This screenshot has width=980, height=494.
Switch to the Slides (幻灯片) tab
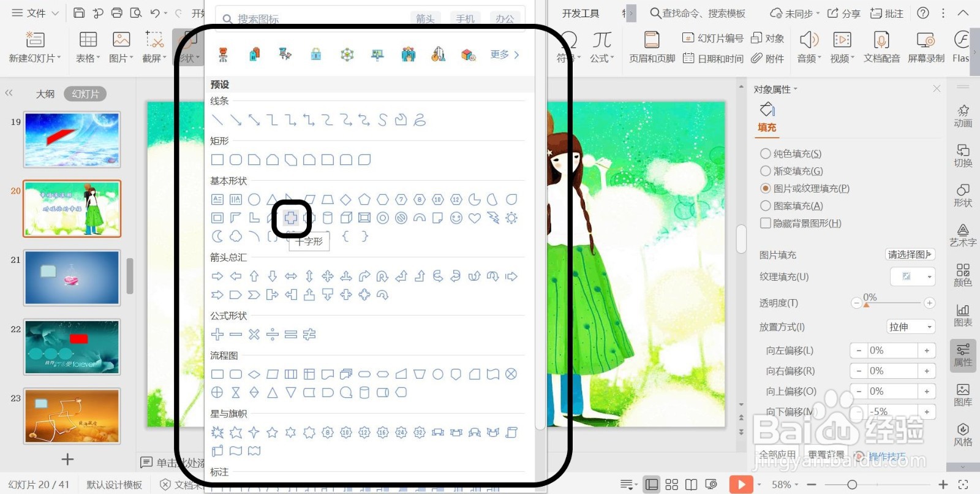85,94
